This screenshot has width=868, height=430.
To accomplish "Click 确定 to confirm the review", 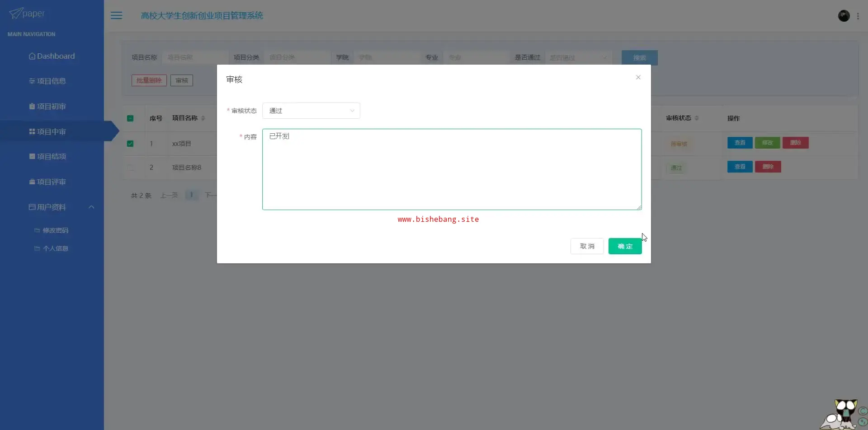I will click(625, 246).
